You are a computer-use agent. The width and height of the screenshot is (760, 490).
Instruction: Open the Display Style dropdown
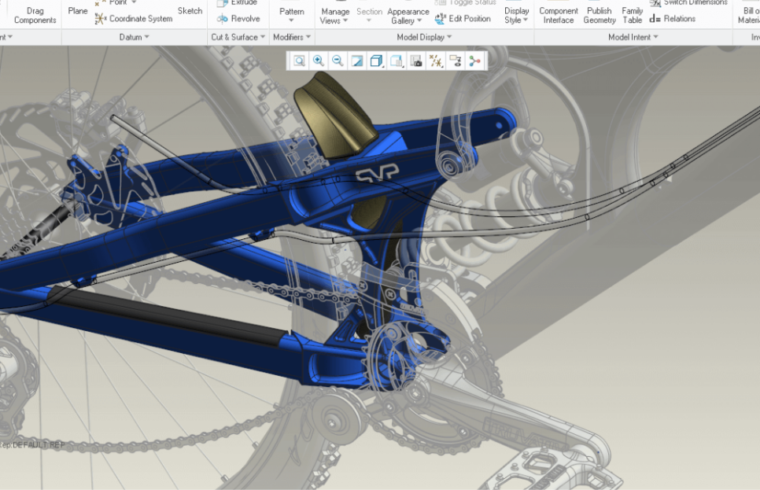[517, 16]
